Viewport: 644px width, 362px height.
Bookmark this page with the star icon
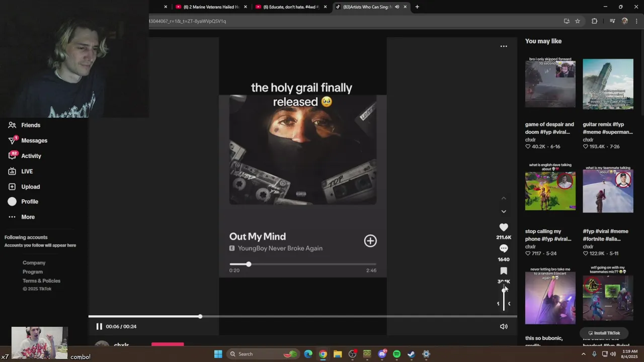[x=578, y=21]
